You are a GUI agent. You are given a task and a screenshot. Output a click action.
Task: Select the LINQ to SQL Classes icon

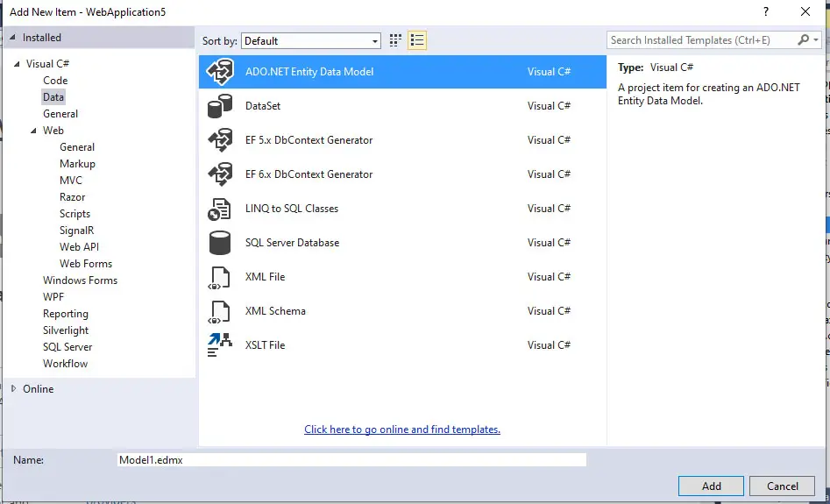click(219, 209)
